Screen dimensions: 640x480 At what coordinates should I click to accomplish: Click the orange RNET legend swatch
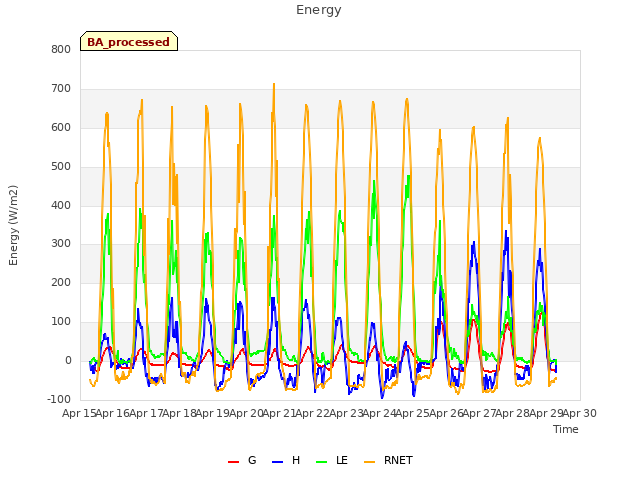tap(369, 461)
